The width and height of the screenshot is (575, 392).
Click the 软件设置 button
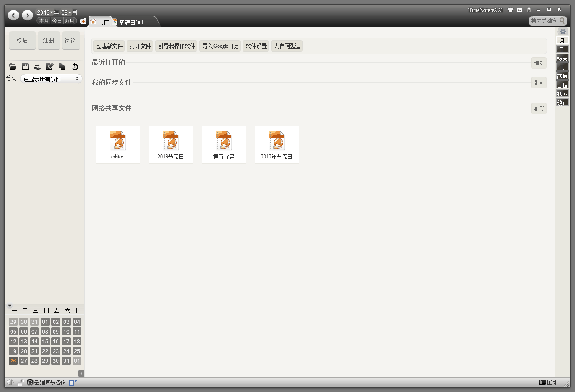[256, 46]
